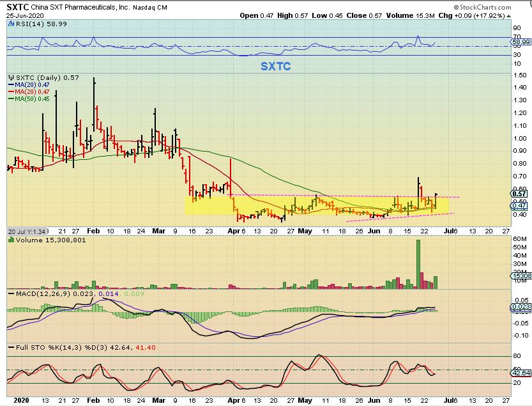Click the 58.99 RSI value tag on right axis
This screenshot has width=532, height=406.
point(521,42)
